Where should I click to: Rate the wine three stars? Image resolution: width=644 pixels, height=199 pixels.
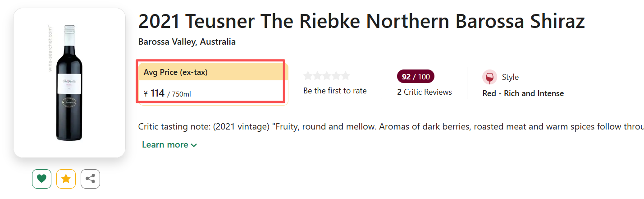327,76
